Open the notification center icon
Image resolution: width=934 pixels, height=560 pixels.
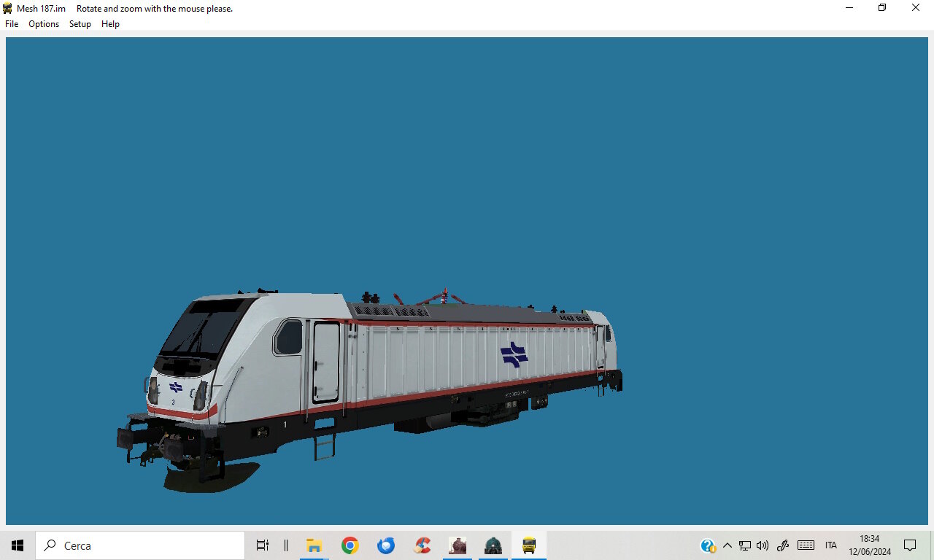click(x=910, y=545)
